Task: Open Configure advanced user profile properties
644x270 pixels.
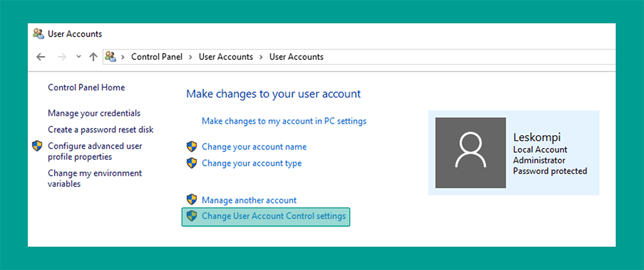Action: [95, 151]
